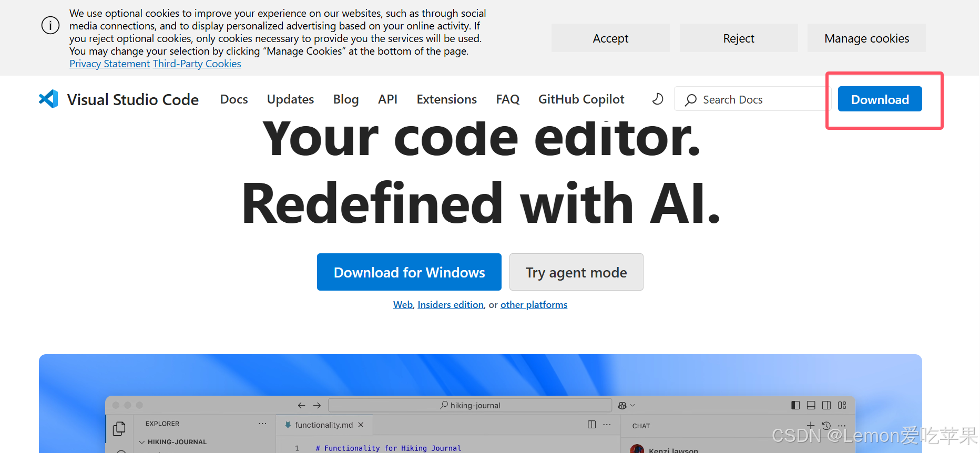Click the cookie notice info icon
The height and width of the screenshot is (453, 980).
coord(50,25)
